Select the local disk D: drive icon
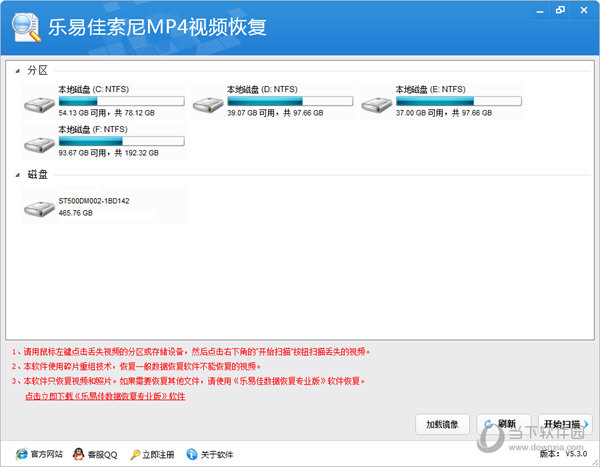 tap(208, 105)
